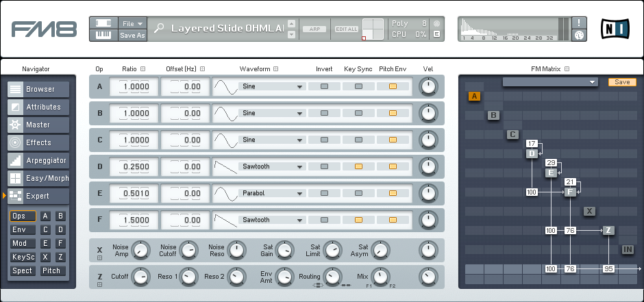The height and width of the screenshot is (302, 644).
Task: Click the search magnifier icon beside preset name
Action: click(159, 28)
